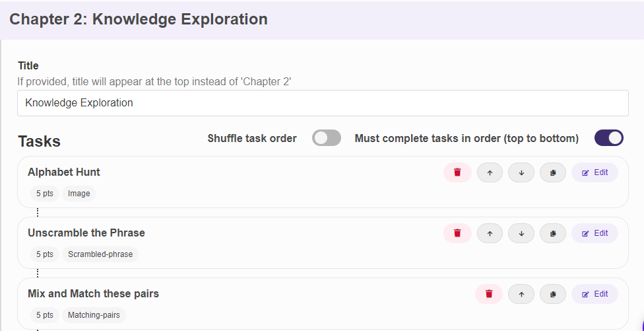
Task: Duplicate the Mix and Match task
Action: point(553,294)
